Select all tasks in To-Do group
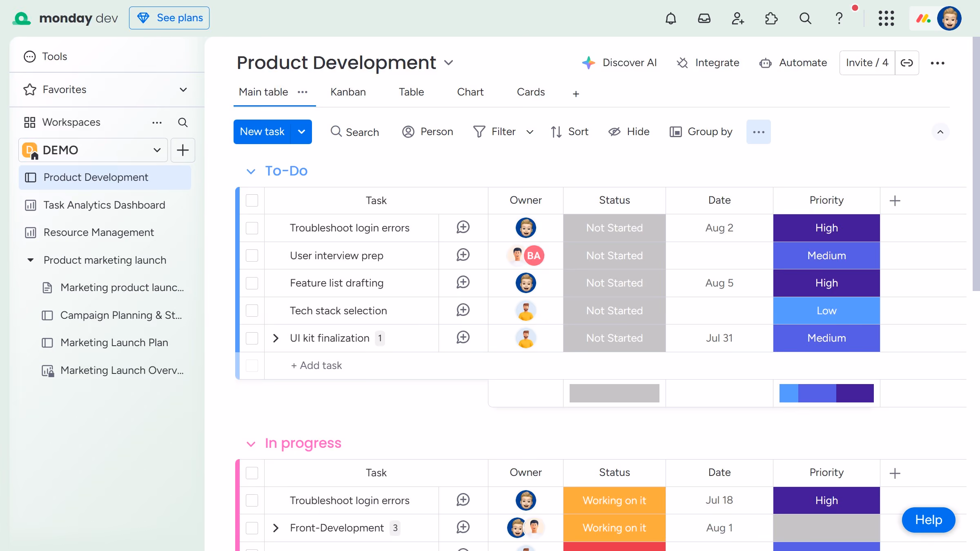 252,200
